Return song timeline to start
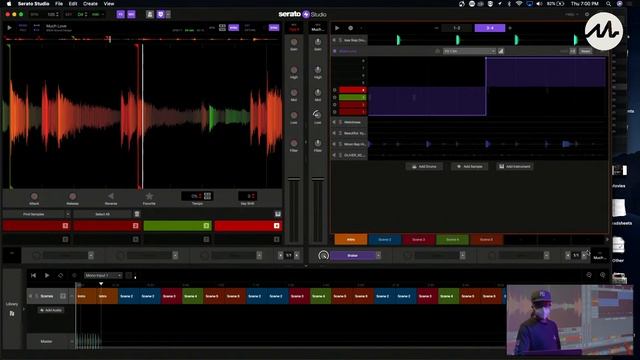This screenshot has width=640, height=360. pos(33,276)
